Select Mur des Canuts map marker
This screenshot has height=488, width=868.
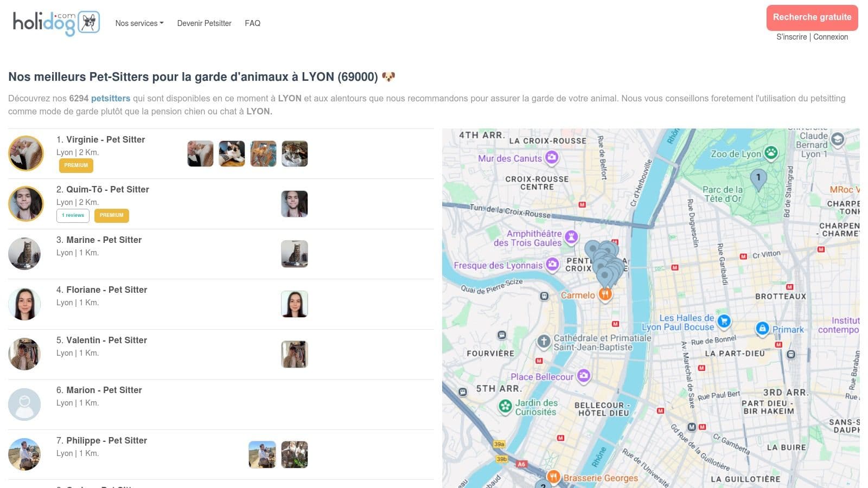click(552, 158)
